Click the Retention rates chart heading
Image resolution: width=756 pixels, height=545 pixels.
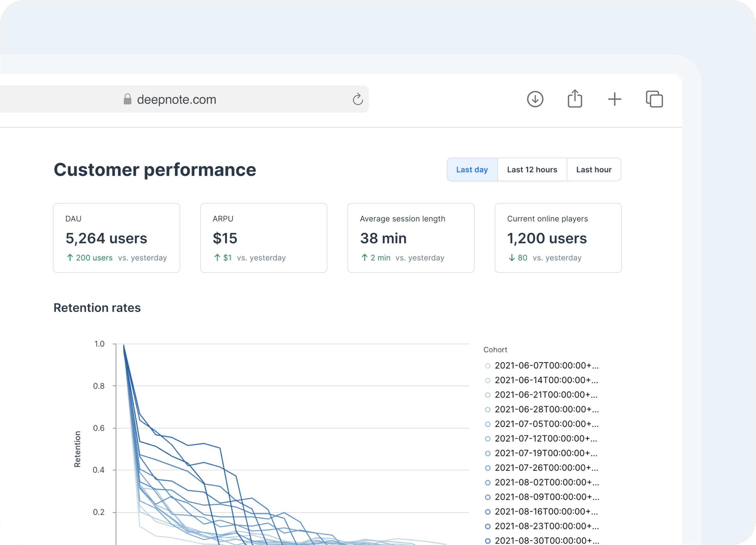pyautogui.click(x=97, y=308)
